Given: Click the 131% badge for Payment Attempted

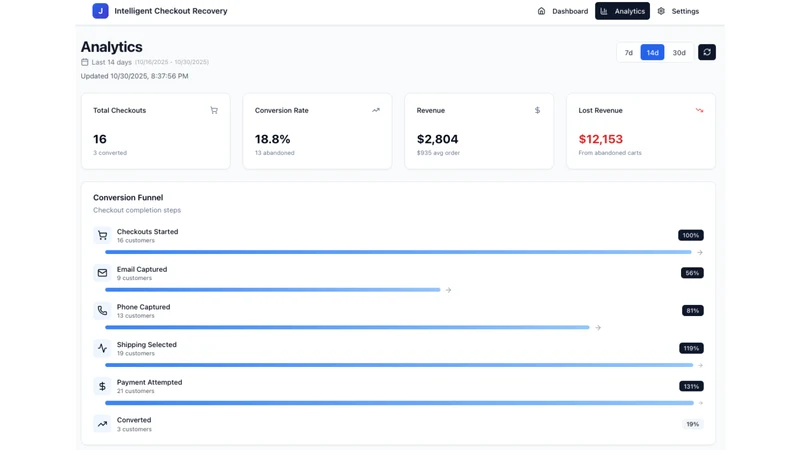Looking at the screenshot, I should 691,386.
